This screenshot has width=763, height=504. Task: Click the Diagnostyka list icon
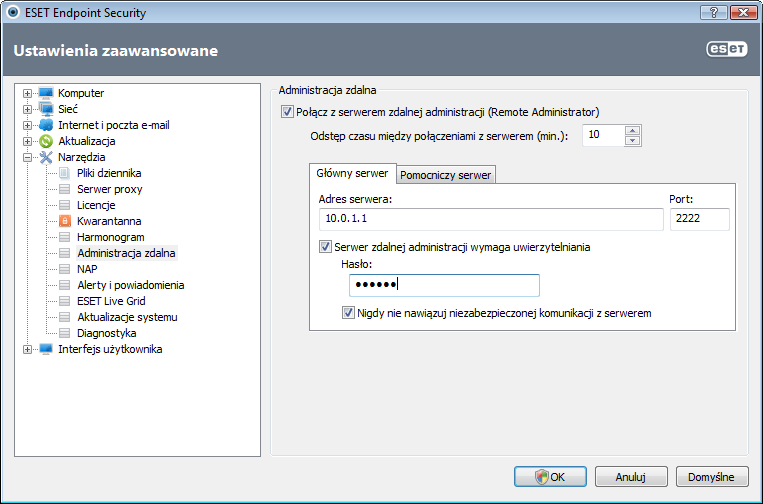[x=64, y=333]
